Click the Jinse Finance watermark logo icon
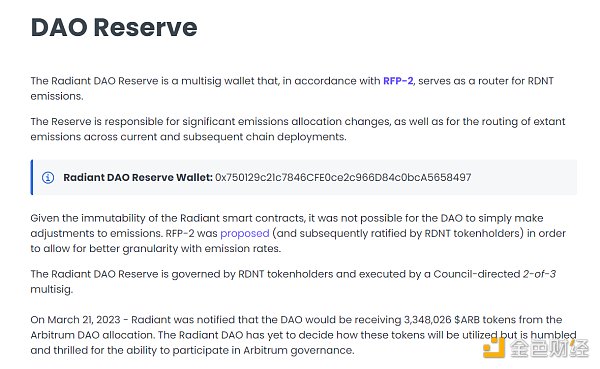This screenshot has height=369, width=600. click(494, 348)
